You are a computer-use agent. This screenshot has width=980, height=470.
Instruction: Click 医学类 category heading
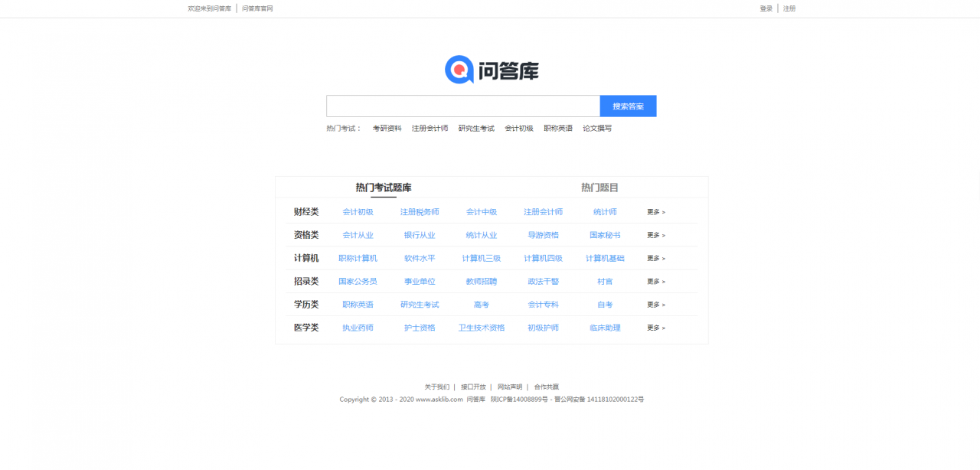pyautogui.click(x=306, y=328)
